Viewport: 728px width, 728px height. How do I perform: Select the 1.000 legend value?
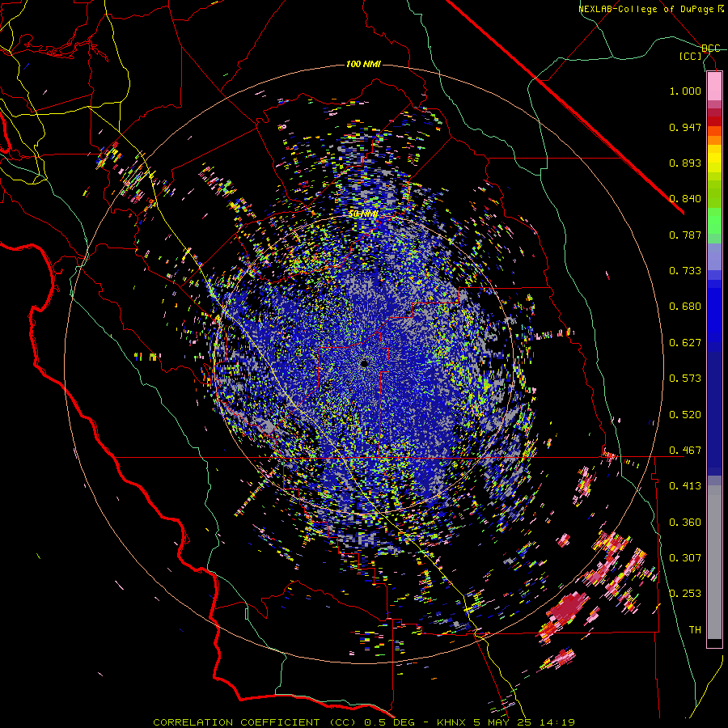(x=685, y=91)
